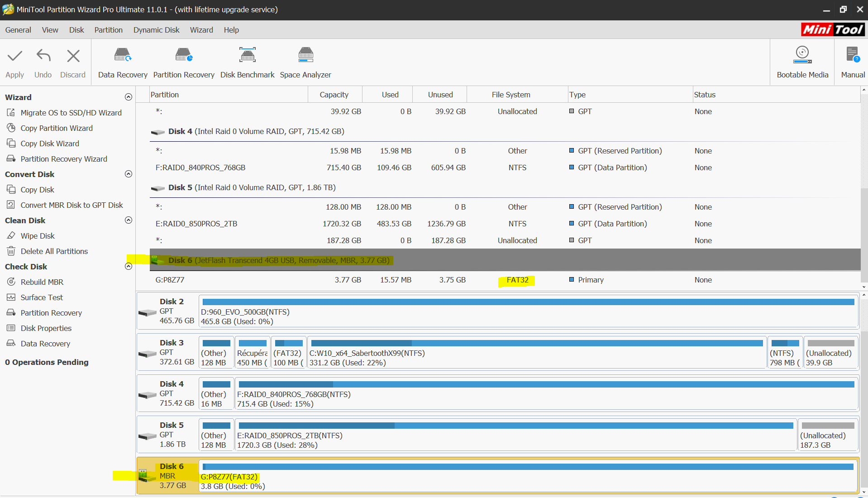
Task: Select Wipe Disk option
Action: [x=38, y=236]
